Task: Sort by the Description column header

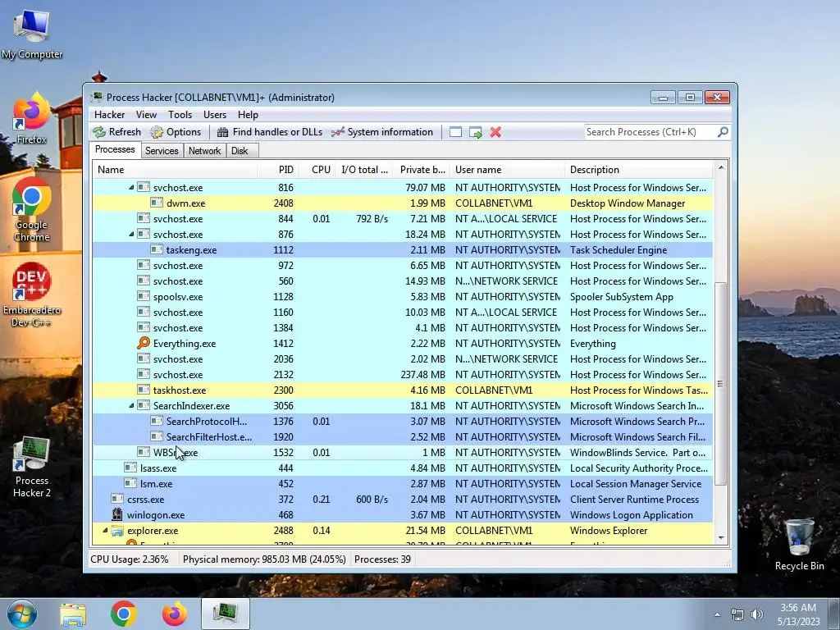Action: coord(638,170)
